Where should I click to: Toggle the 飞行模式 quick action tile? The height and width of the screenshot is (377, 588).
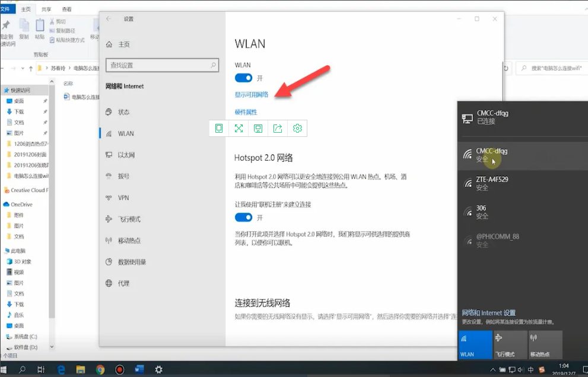510,344
